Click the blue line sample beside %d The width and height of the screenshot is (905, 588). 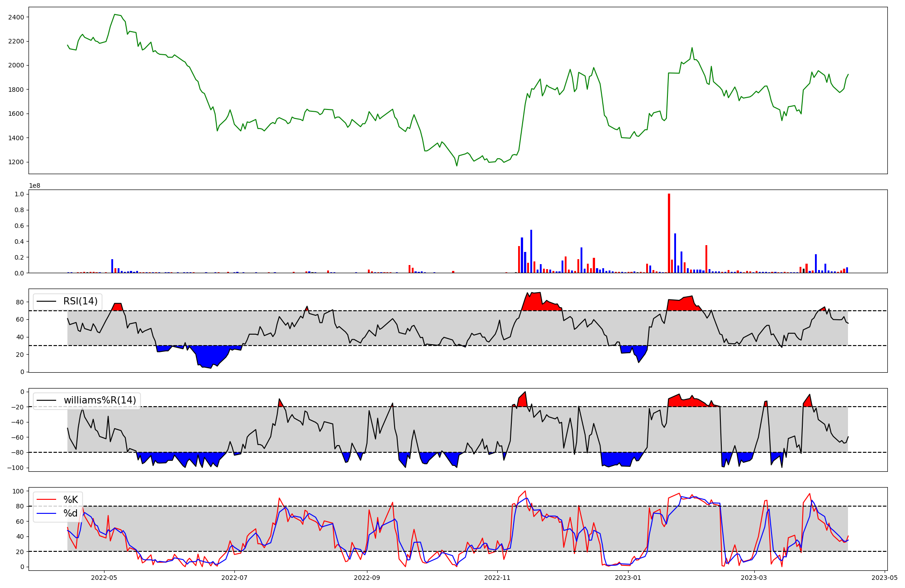coord(47,513)
